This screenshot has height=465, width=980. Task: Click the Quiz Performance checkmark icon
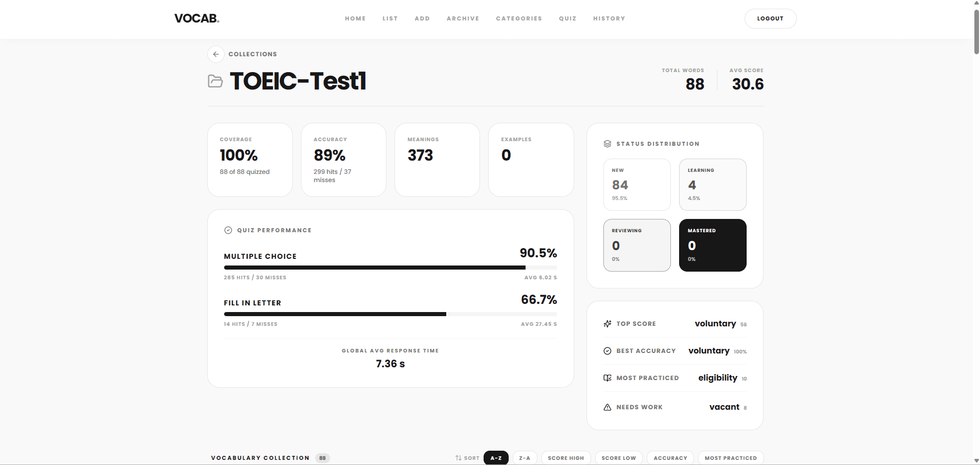point(228,230)
